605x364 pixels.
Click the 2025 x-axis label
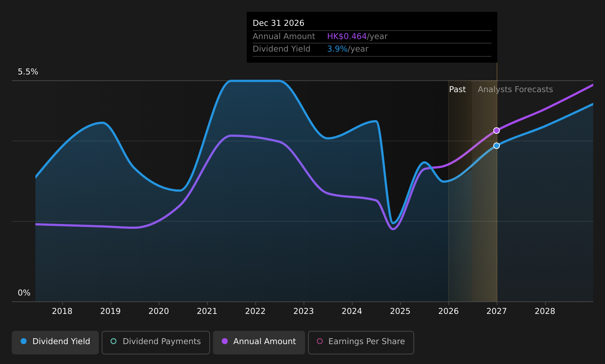click(400, 311)
